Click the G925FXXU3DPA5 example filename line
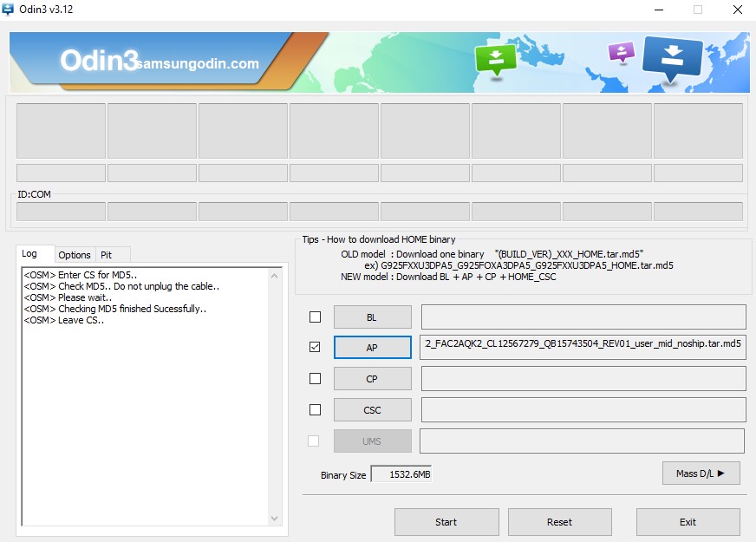The width and height of the screenshot is (756, 542). (518, 265)
